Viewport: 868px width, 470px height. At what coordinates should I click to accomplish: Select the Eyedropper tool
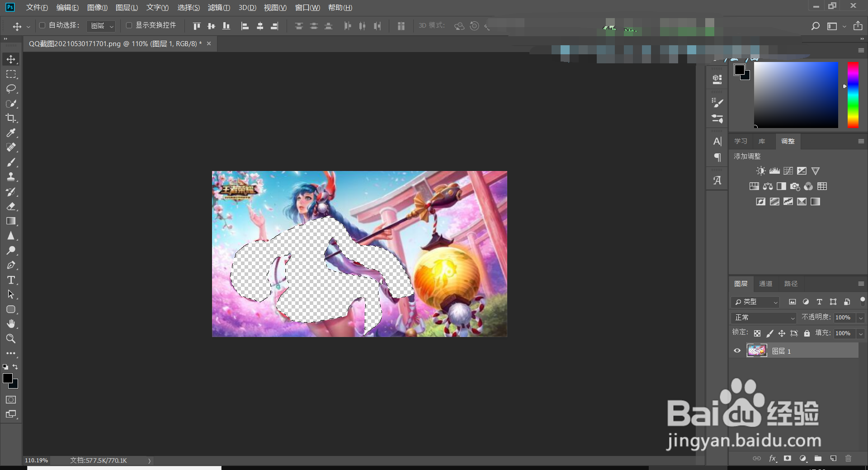pyautogui.click(x=11, y=133)
